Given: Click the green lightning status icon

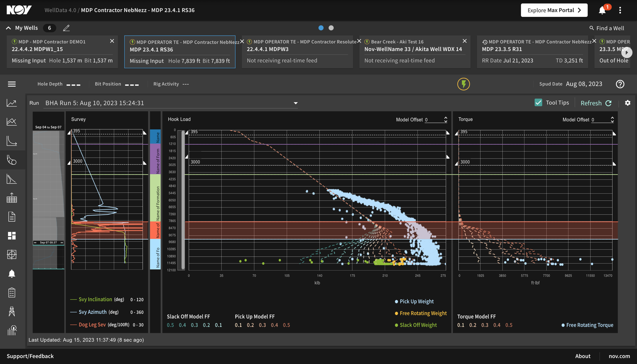Looking at the screenshot, I should (x=463, y=84).
